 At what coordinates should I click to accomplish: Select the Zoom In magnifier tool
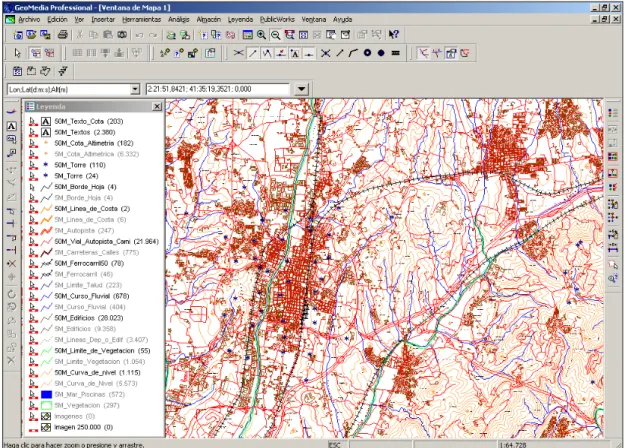point(262,35)
